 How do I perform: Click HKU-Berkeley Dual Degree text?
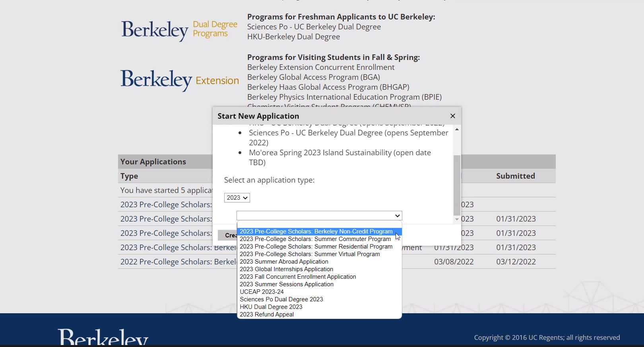pos(293,37)
